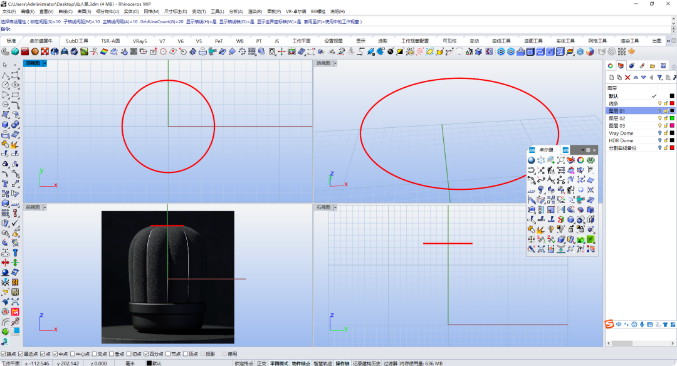
Task: Open the folder panel tab icon
Action: pyautogui.click(x=652, y=66)
